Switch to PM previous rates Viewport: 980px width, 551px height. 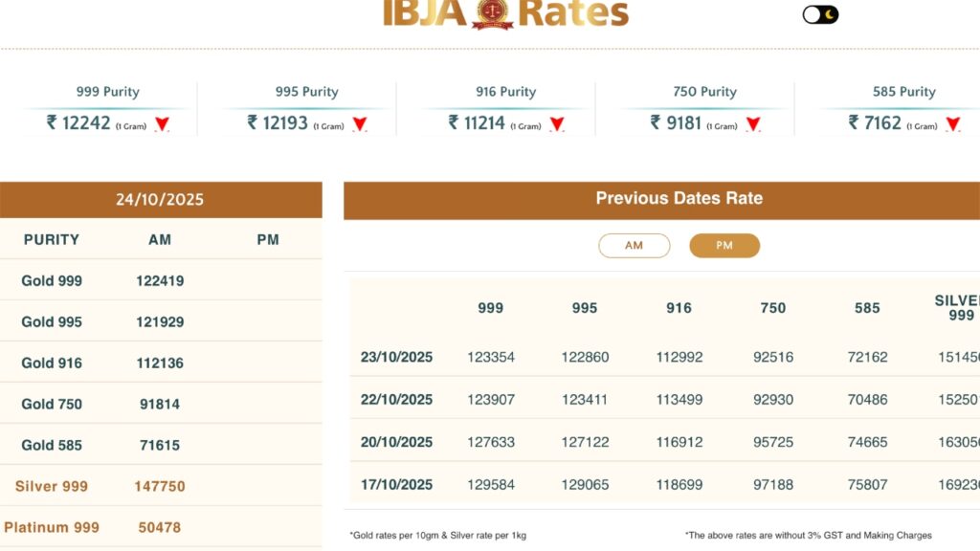(724, 245)
